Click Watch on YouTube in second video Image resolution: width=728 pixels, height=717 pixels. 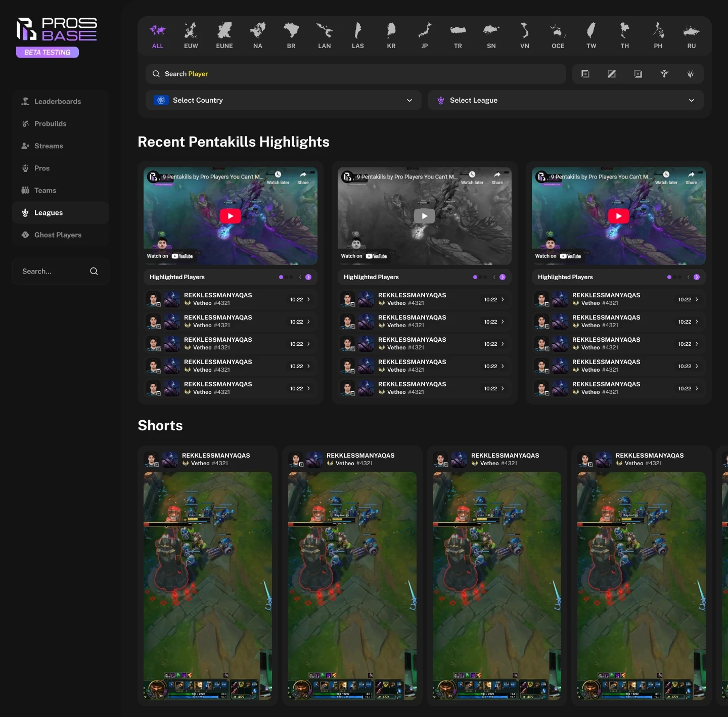[x=364, y=256]
